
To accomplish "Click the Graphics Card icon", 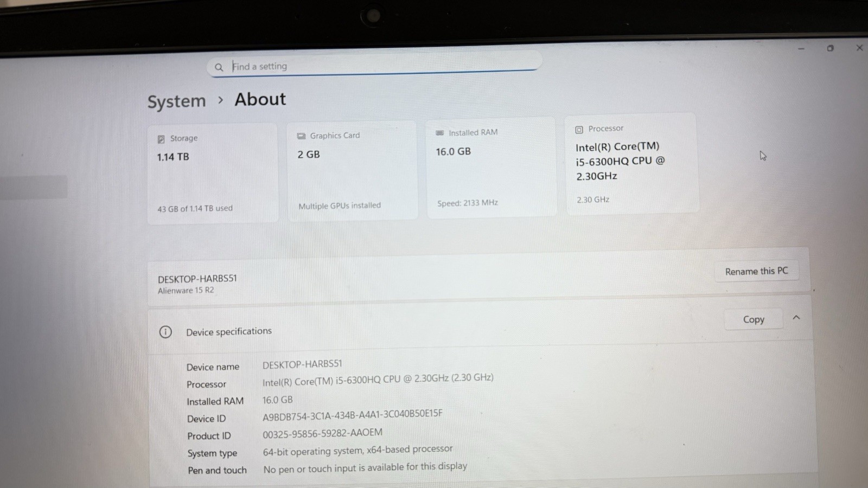I will [x=301, y=136].
